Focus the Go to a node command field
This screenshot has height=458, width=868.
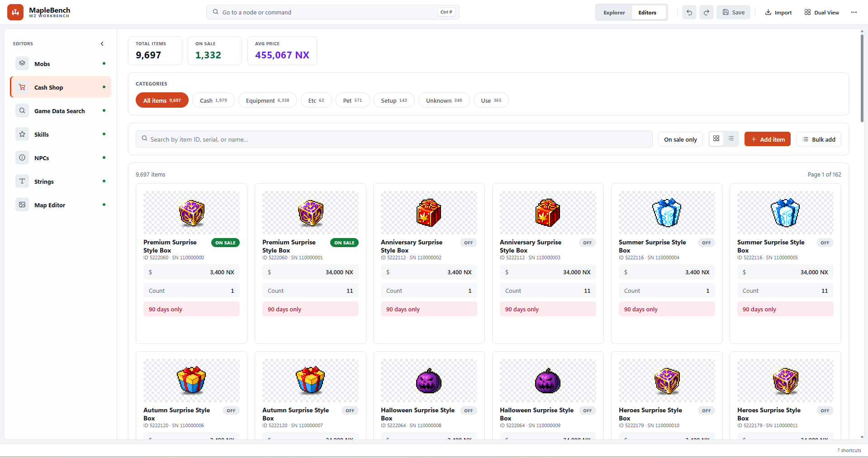coord(333,12)
